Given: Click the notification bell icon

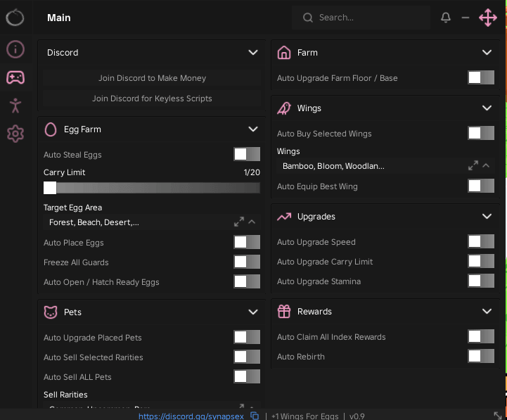Looking at the screenshot, I should click(446, 18).
